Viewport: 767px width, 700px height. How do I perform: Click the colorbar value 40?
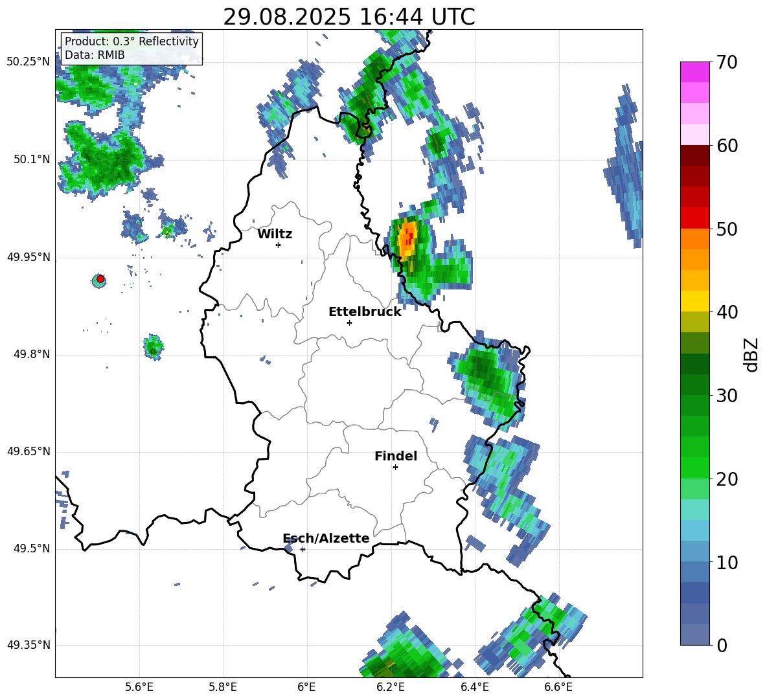[727, 312]
